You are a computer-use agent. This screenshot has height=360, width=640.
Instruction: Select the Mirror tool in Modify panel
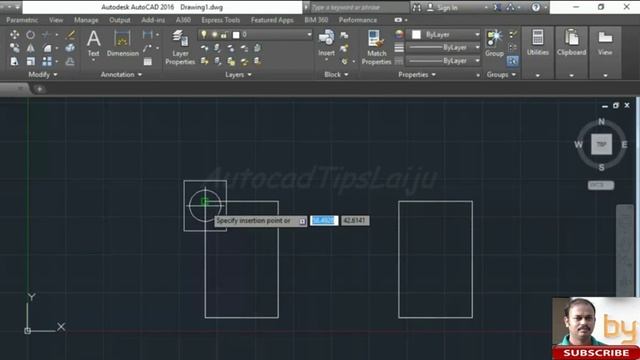click(x=31, y=48)
